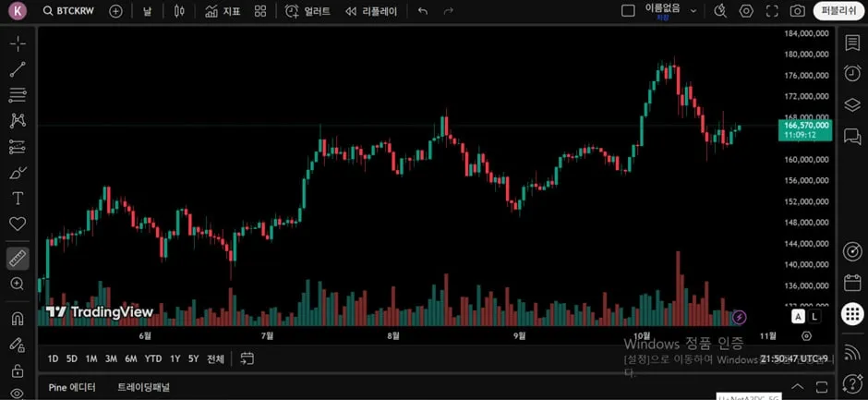Maximize the bottom panel

[x=822, y=386]
